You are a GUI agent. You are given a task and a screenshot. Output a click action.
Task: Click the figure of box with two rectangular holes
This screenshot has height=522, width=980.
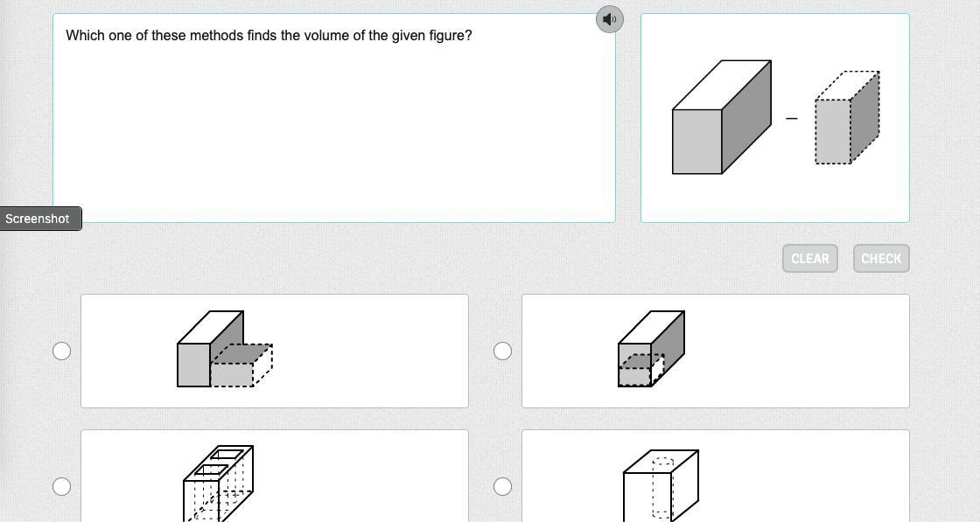click(x=219, y=484)
